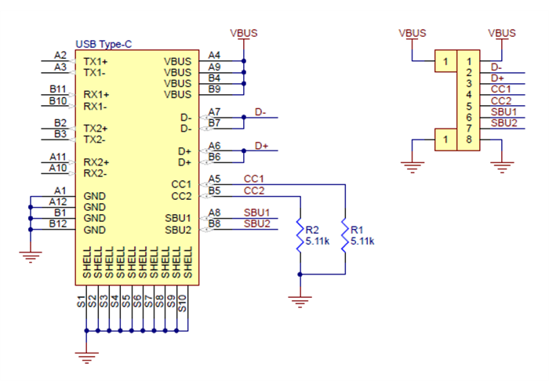Click pin number A11
This screenshot has height=392, width=549.
pyautogui.click(x=58, y=157)
